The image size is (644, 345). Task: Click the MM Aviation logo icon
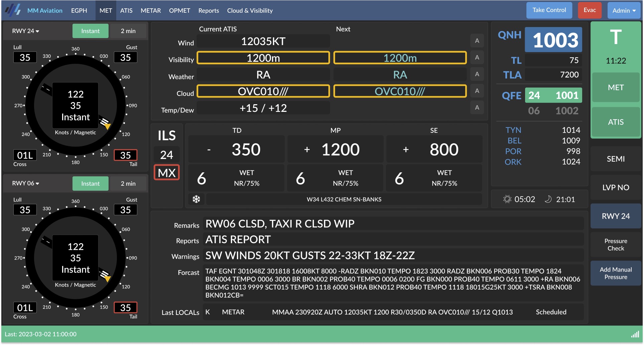[x=13, y=10]
